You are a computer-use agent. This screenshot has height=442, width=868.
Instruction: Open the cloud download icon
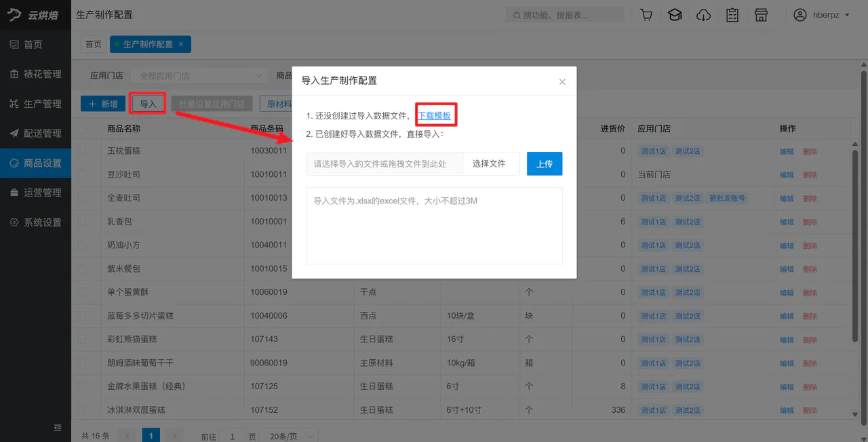704,15
